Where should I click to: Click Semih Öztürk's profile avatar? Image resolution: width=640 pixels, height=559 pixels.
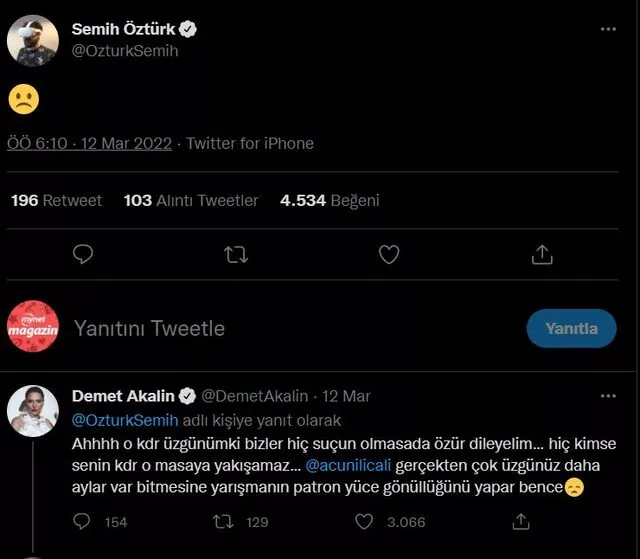[34, 40]
